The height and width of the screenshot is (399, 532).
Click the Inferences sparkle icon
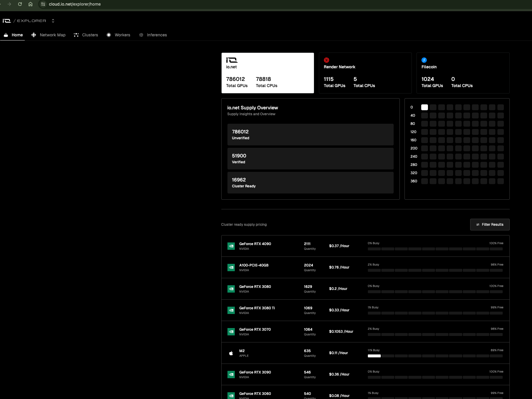pyautogui.click(x=141, y=35)
